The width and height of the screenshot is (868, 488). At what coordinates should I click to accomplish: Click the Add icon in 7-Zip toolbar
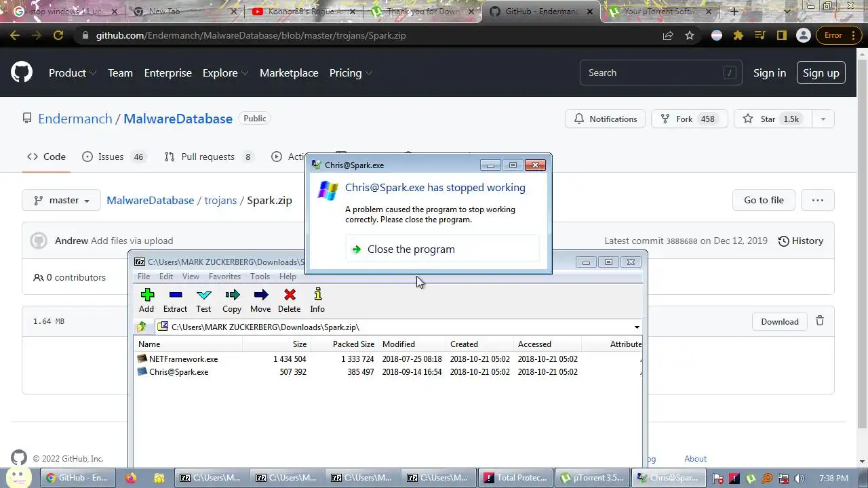tap(147, 295)
